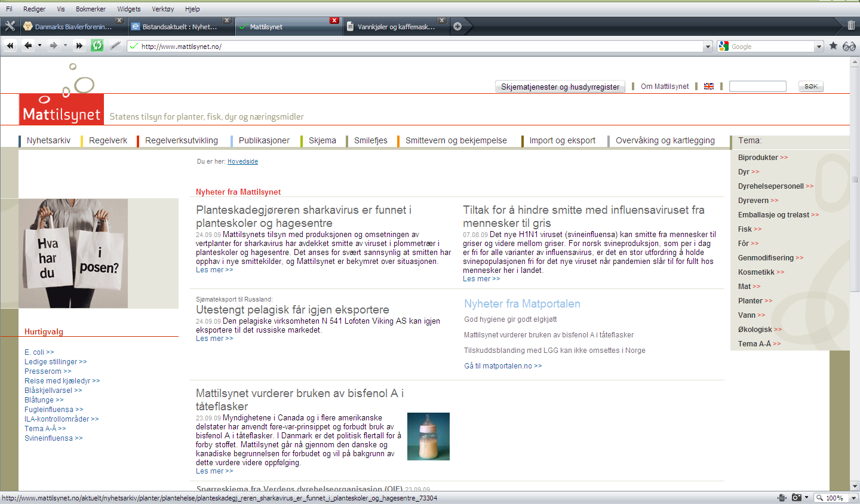
Task: Open a new tab with plus button
Action: [x=457, y=26]
